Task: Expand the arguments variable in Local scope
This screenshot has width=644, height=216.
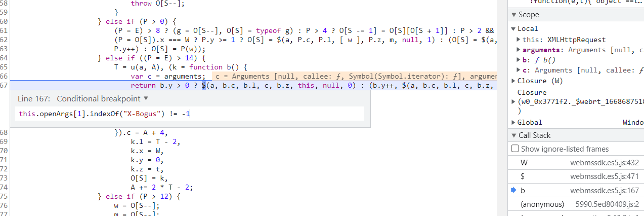Action: (x=518, y=50)
